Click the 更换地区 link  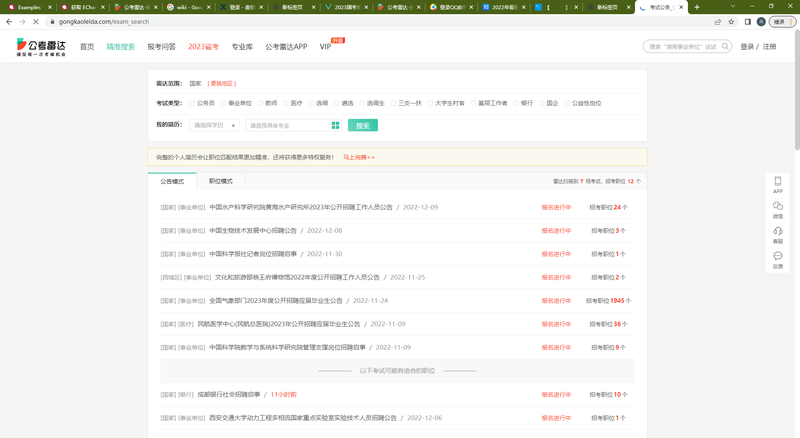pyautogui.click(x=221, y=83)
